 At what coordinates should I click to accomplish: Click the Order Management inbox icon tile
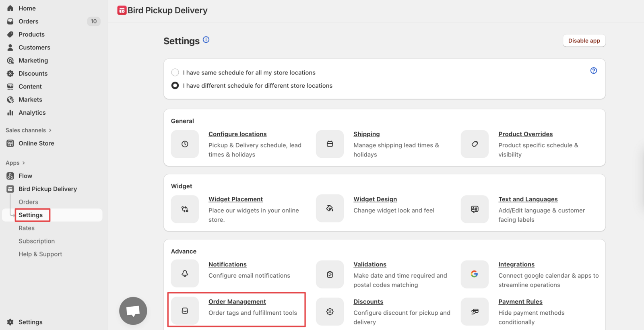click(x=185, y=311)
